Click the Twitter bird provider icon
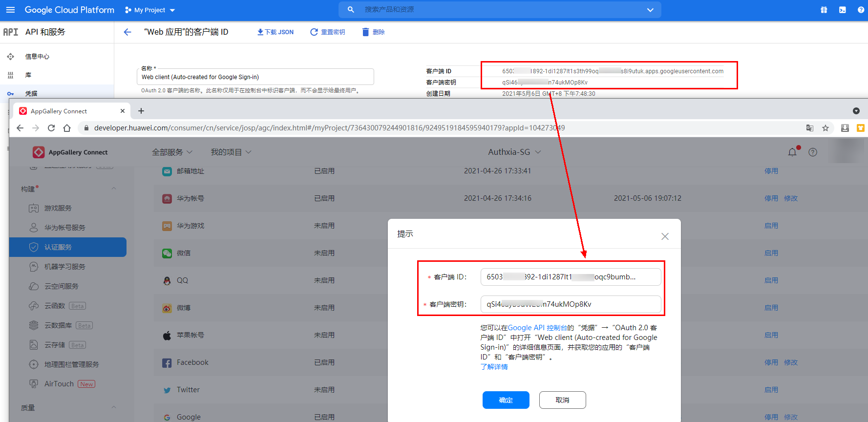Viewport: 868px width, 422px height. tap(167, 390)
